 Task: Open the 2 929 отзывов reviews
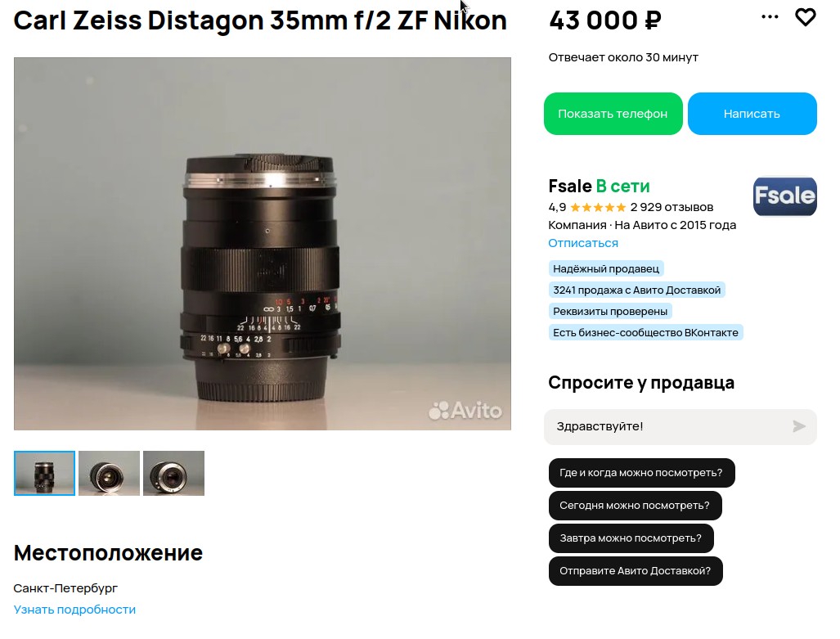672,208
